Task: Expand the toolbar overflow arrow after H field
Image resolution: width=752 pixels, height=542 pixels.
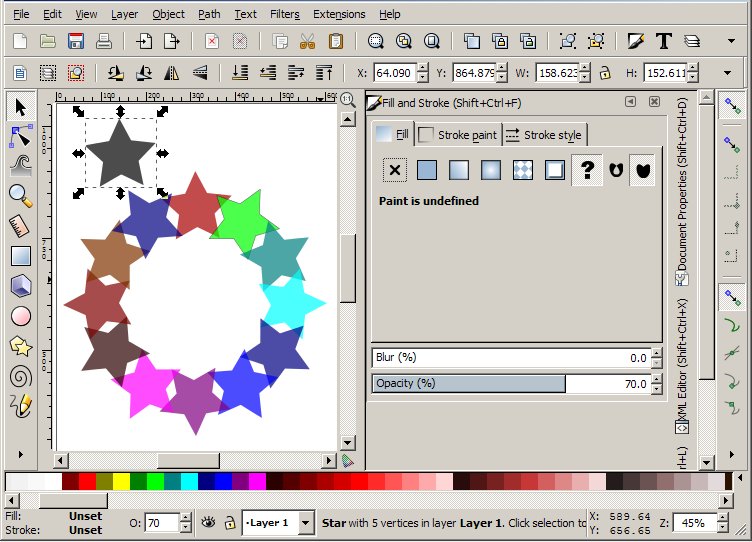Action: (x=727, y=73)
